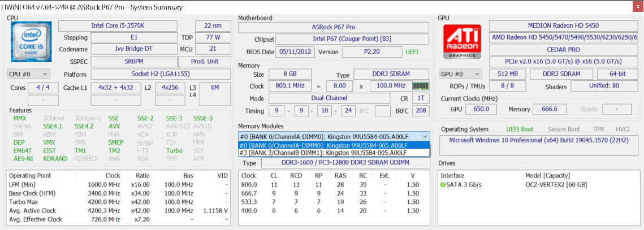Click the GPU memory clock 666.6 value
Image resolution: width=644 pixels, height=230 pixels.
tap(550, 109)
